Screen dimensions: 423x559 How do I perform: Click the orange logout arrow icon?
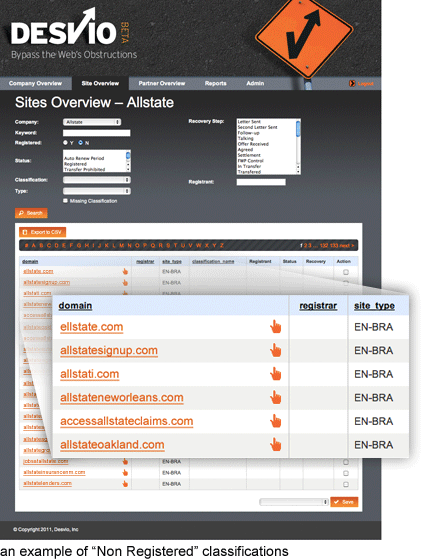(352, 83)
